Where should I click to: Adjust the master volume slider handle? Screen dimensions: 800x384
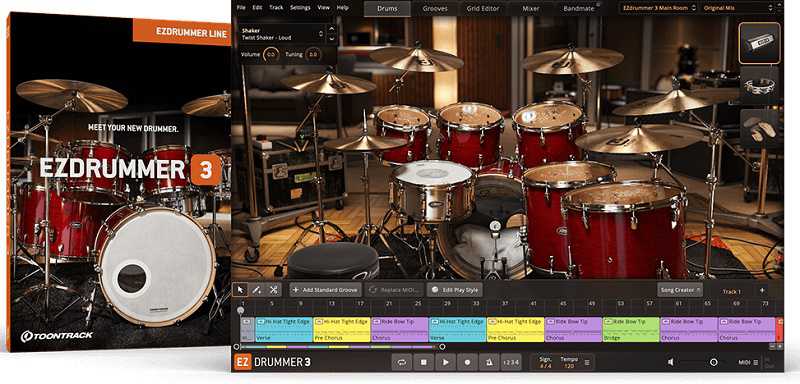coord(713,362)
